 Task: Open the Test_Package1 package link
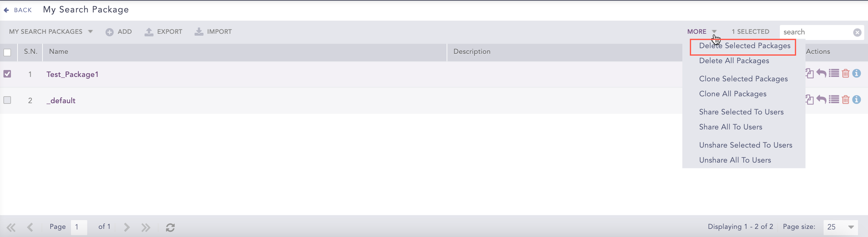coord(72,74)
